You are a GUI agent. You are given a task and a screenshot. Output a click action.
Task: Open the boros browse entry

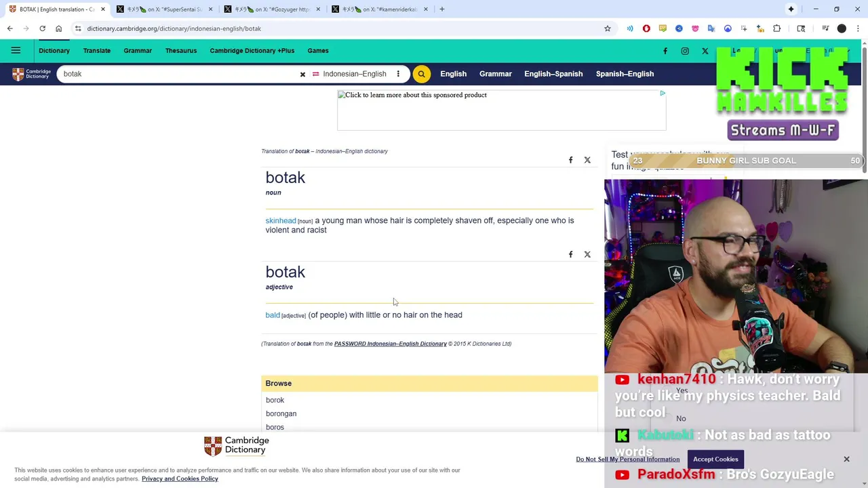pos(275,427)
